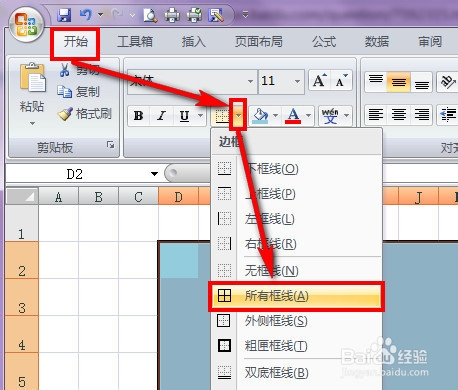The width and height of the screenshot is (458, 390).
Task: Open the underline style dropdown arrow
Action: tap(200, 116)
